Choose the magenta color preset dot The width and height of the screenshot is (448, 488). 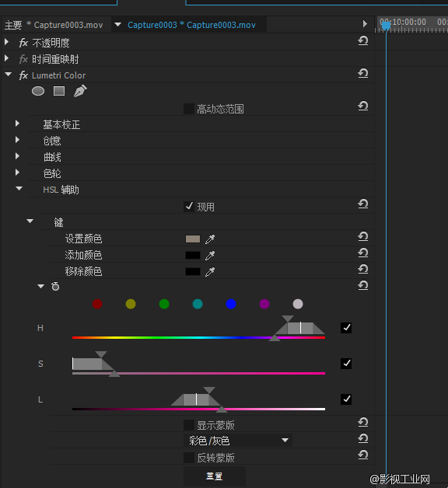pyautogui.click(x=264, y=304)
